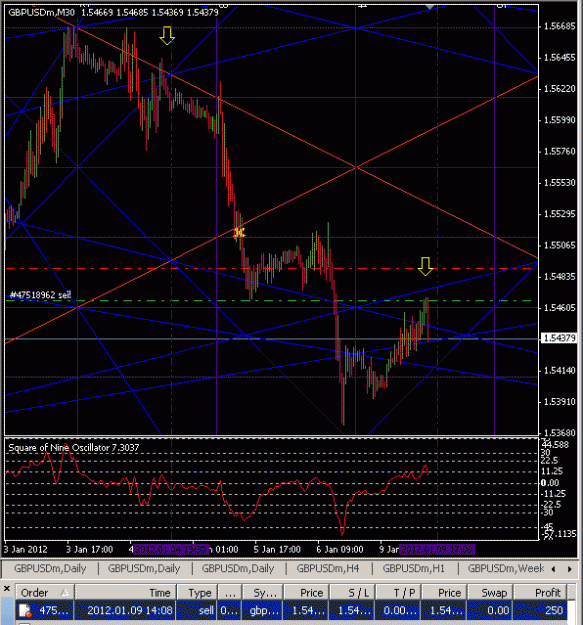Close the Terminal panel with the X
The height and width of the screenshot is (625, 583).
[7, 588]
